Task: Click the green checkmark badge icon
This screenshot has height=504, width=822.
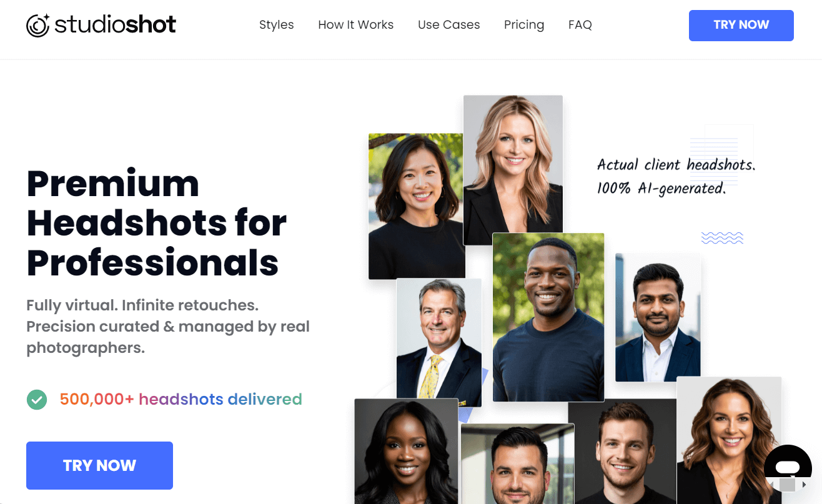Action: click(x=37, y=399)
